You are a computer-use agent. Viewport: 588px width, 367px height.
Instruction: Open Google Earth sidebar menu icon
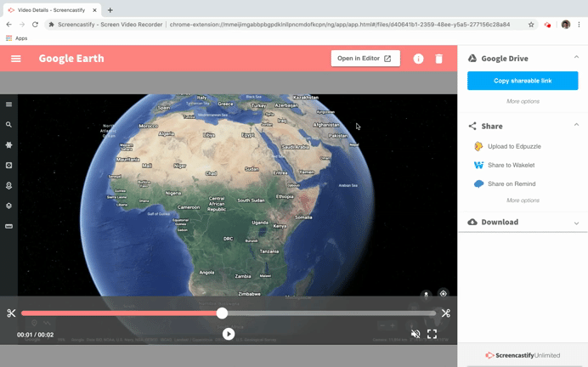point(8,104)
